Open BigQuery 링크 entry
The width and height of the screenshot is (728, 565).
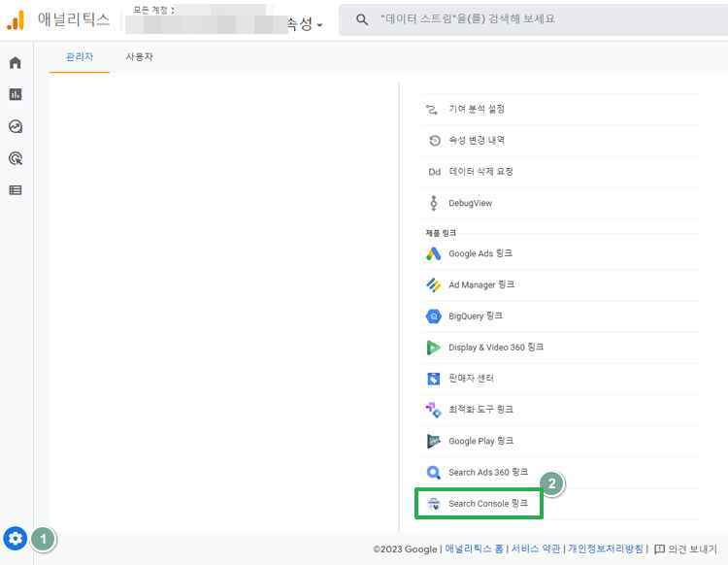coord(559,316)
